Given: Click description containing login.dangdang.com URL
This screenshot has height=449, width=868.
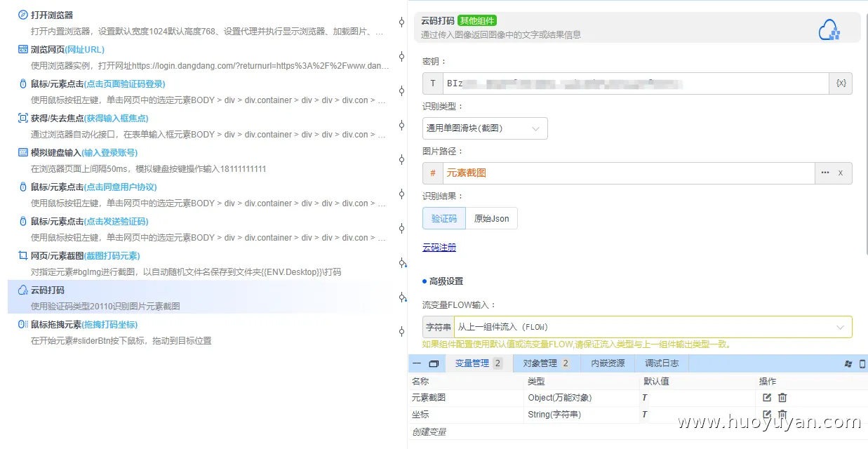Looking at the screenshot, I should (x=209, y=66).
